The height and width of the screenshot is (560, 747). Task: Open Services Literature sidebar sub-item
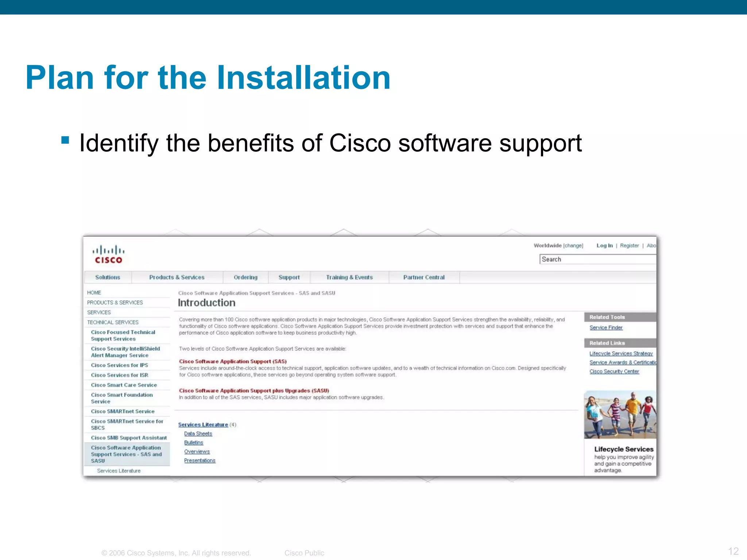[x=119, y=471]
